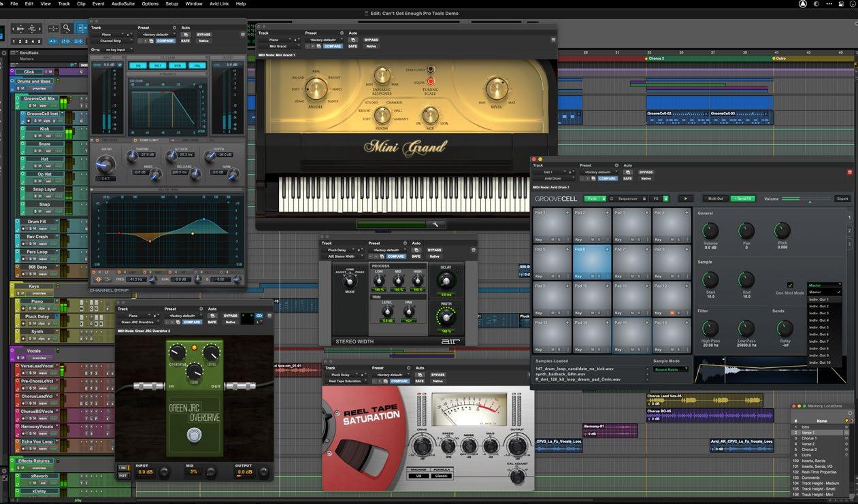
Task: Click the Drive knob on Reel Tape Saturation
Action: pos(423,446)
